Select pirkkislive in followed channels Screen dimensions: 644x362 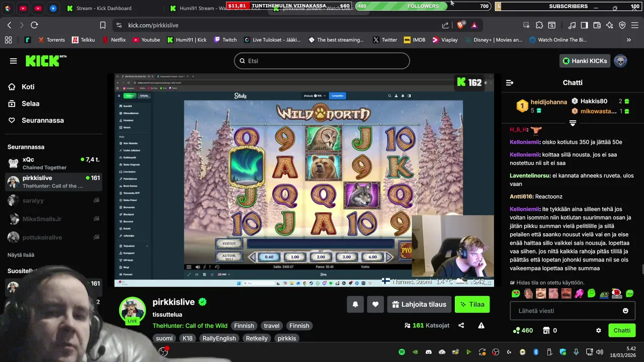(x=53, y=182)
